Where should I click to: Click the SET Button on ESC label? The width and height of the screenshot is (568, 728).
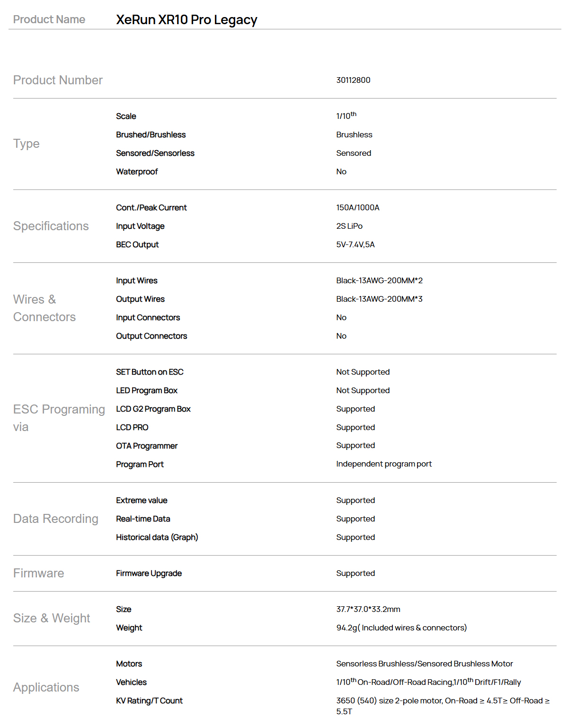[150, 372]
